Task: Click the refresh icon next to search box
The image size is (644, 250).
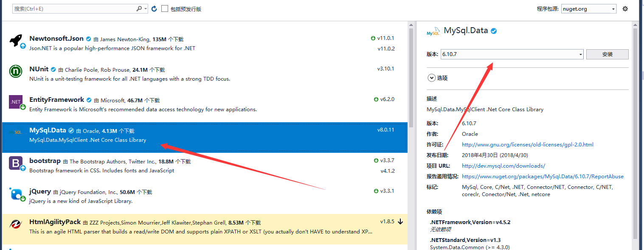Action: (x=154, y=8)
